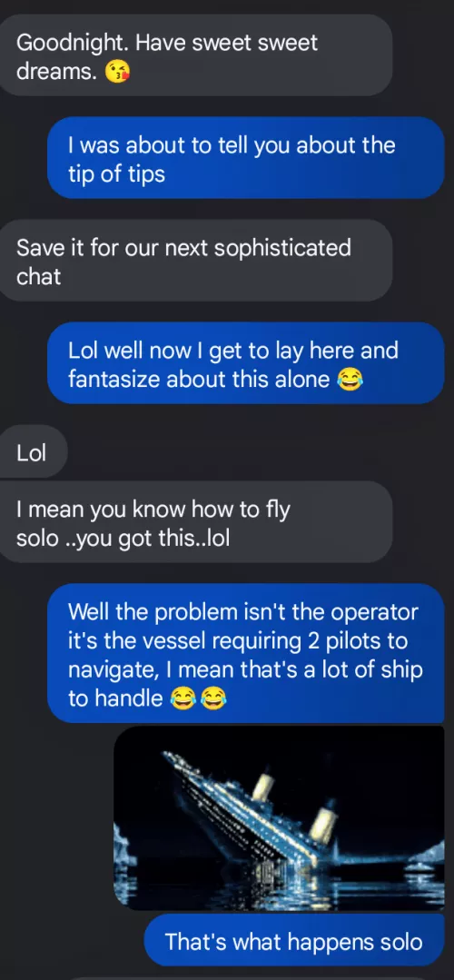The height and width of the screenshot is (980, 454).
Task: Tap "you got this..lol" text line
Action: pyautogui.click(x=147, y=538)
